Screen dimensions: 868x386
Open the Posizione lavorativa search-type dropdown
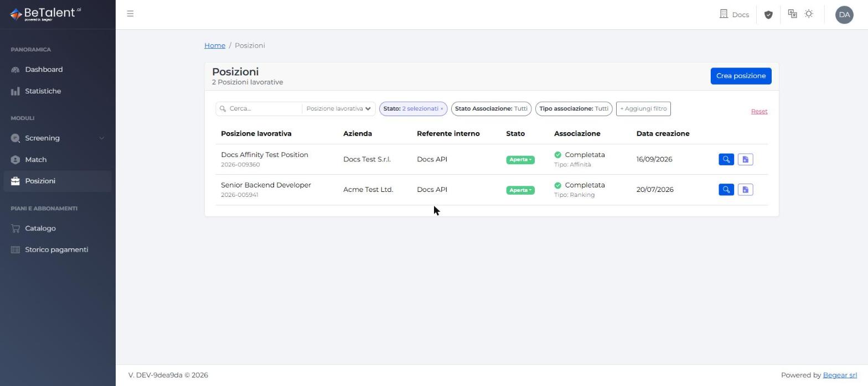pyautogui.click(x=338, y=109)
